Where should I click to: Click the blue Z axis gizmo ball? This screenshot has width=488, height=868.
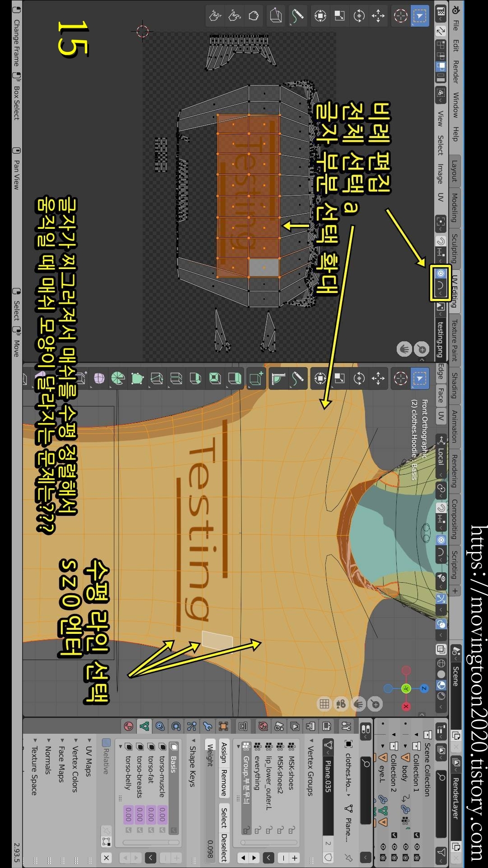[x=424, y=689]
